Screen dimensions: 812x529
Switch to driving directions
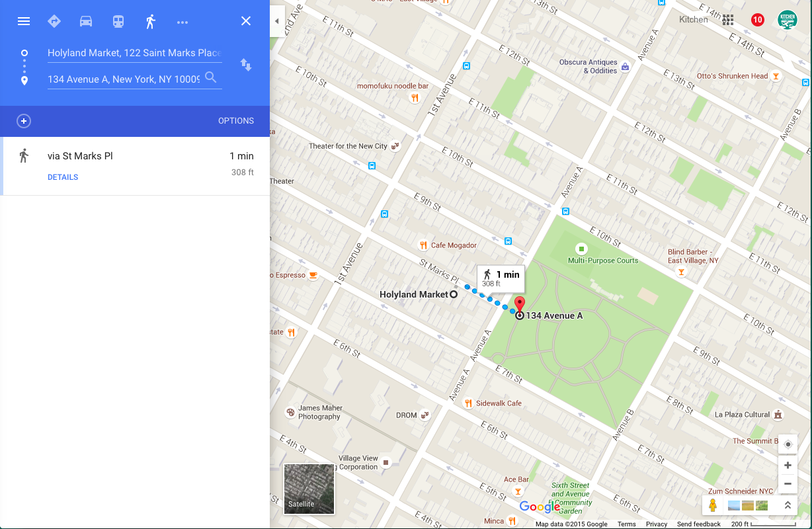[86, 21]
